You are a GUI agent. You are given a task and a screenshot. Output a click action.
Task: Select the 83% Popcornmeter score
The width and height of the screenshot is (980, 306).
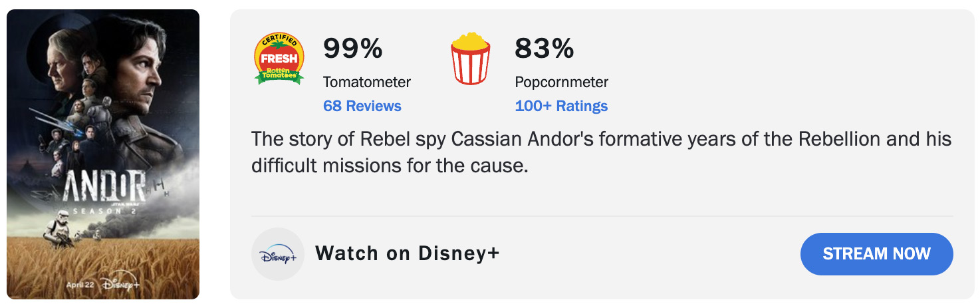pos(544,49)
